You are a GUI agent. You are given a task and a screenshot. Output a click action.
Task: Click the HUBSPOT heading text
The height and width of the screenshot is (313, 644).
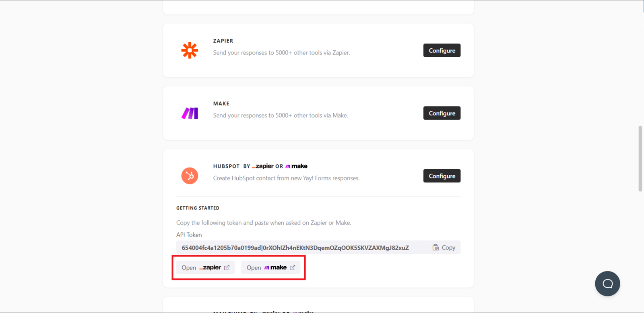(226, 166)
